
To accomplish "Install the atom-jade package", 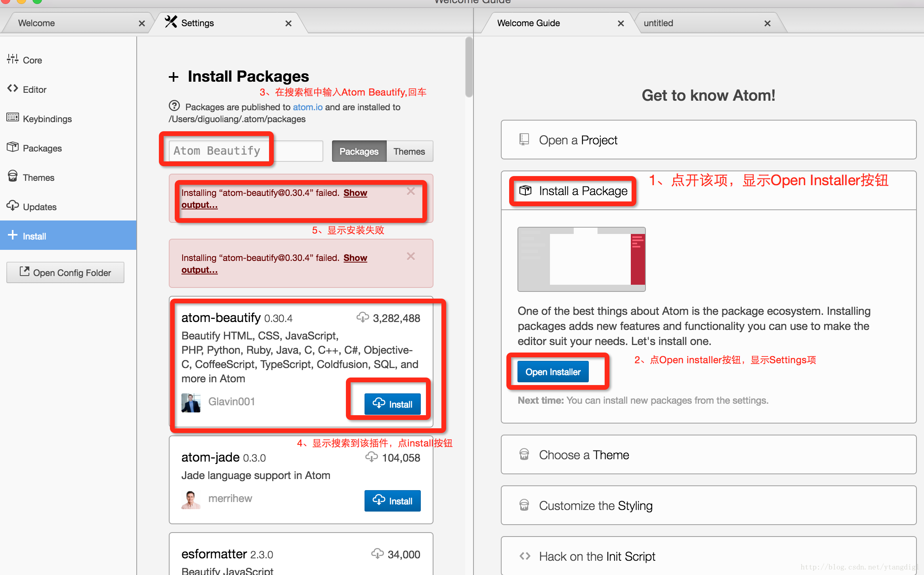I will click(392, 501).
